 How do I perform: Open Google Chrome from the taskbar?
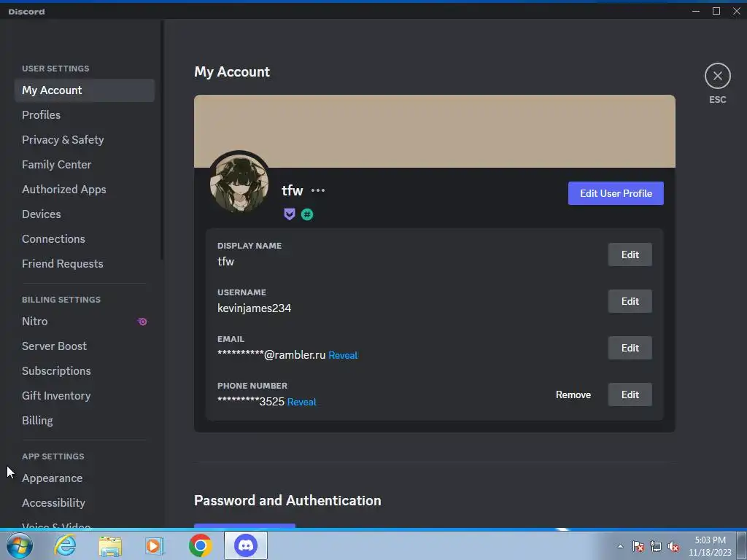click(200, 545)
